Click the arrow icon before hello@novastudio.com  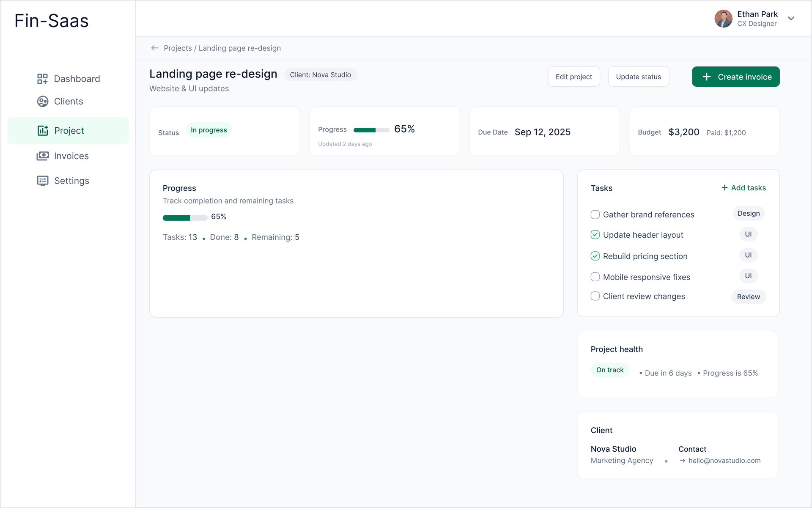tap(682, 461)
